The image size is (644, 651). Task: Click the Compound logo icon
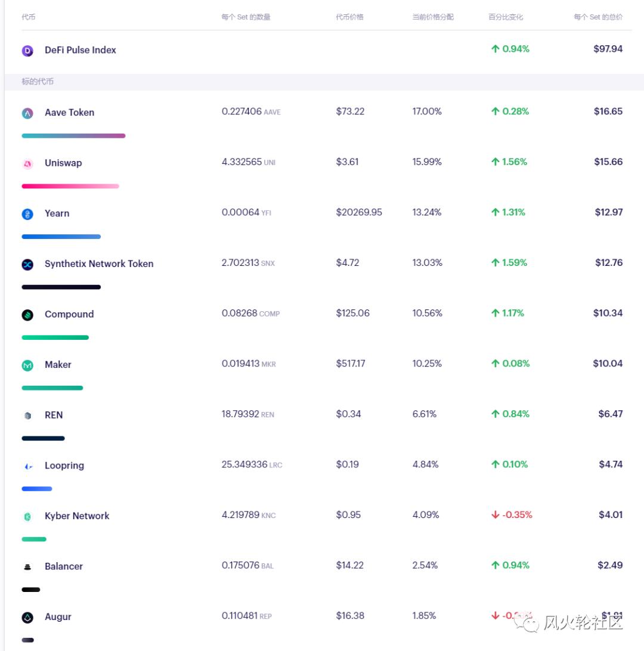[x=27, y=315]
